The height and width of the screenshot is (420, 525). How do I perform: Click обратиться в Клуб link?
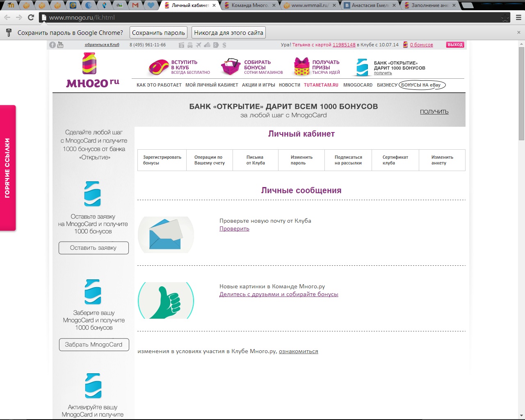102,45
